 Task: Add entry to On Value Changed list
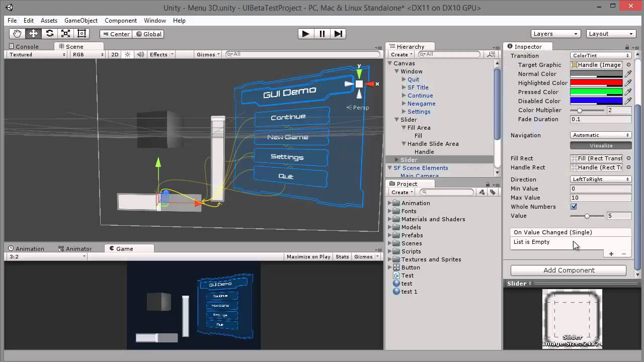pos(611,254)
